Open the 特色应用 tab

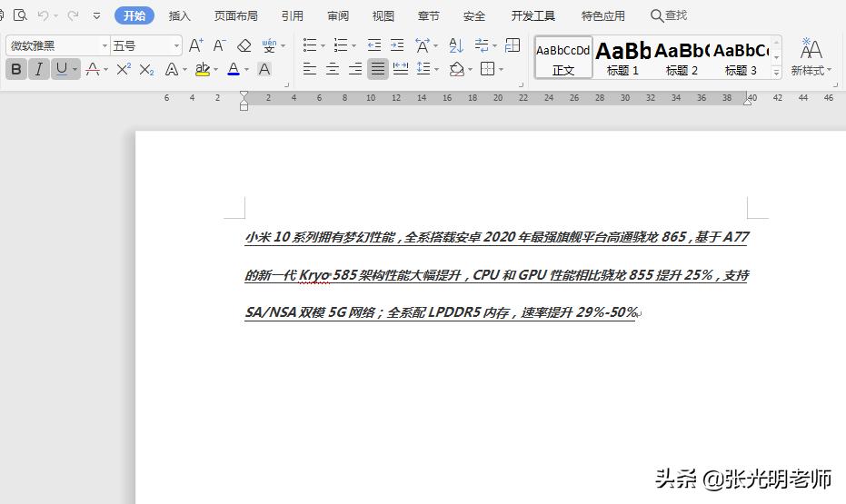(602, 16)
